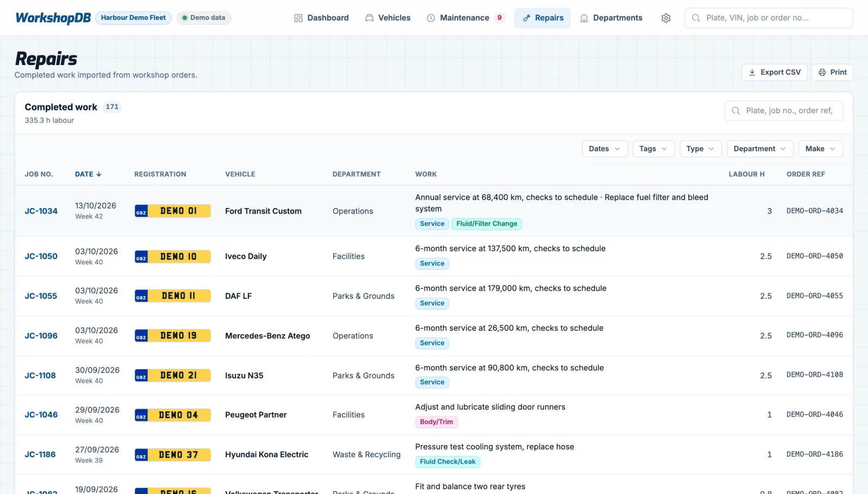Click the DEMO 37 registration plate
868x494 pixels.
point(173,454)
